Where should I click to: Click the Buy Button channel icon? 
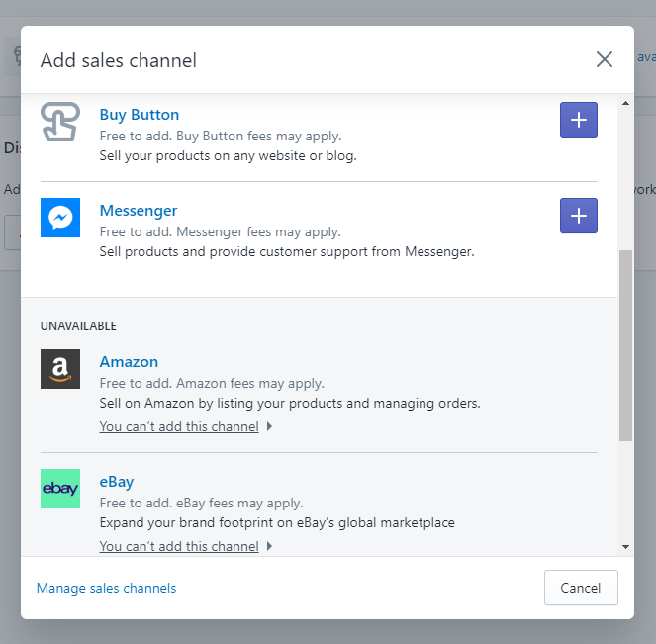[59, 122]
